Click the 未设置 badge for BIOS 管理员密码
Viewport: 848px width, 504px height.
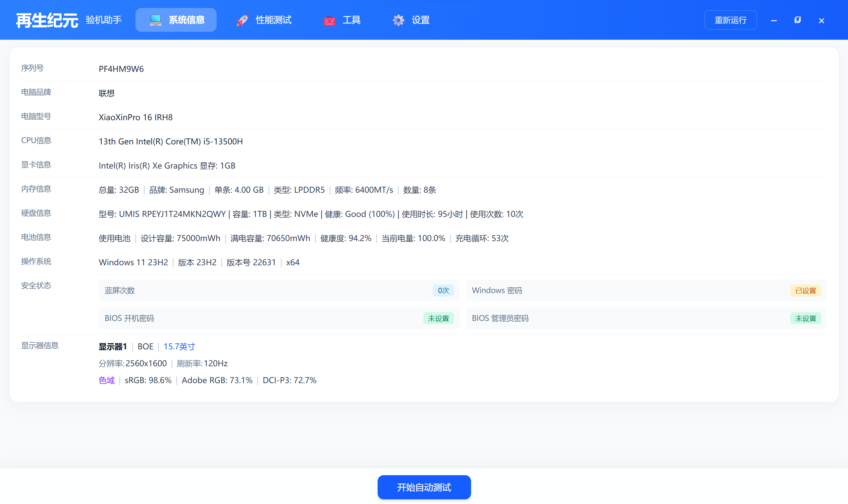tap(806, 318)
